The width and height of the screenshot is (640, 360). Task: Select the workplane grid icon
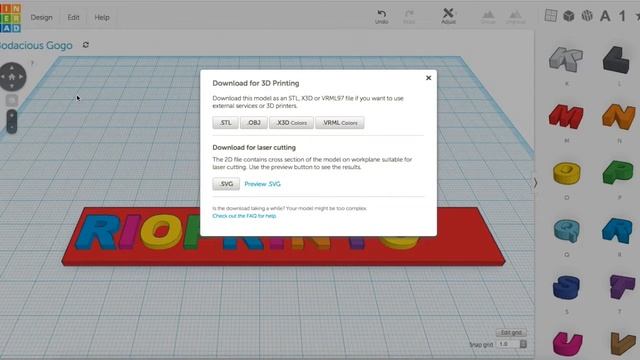551,16
